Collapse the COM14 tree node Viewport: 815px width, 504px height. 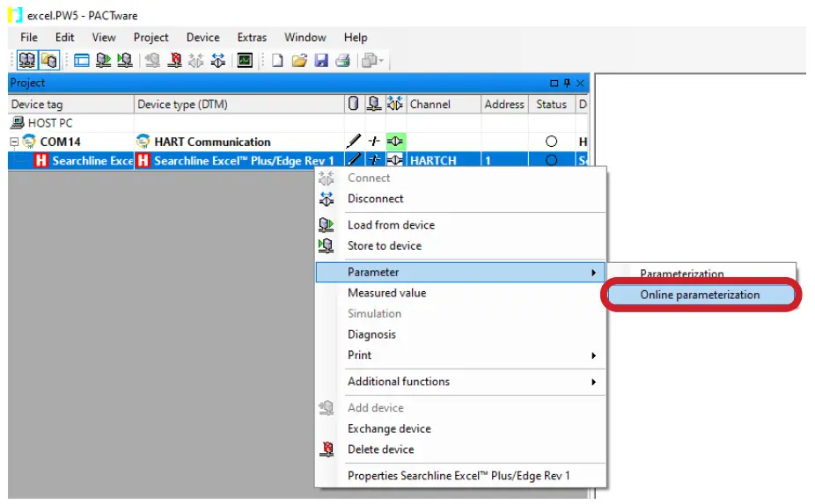point(14,142)
